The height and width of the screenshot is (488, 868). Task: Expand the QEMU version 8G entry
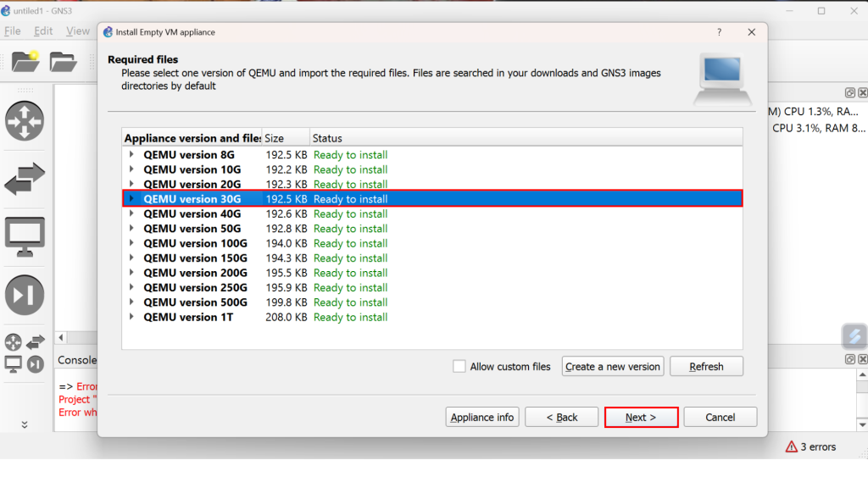(x=131, y=155)
